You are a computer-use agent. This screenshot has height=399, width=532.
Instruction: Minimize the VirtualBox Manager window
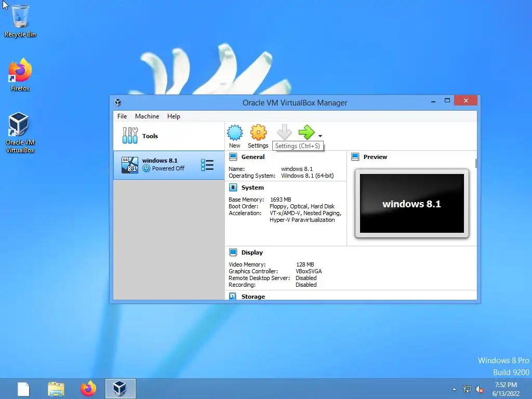point(433,101)
